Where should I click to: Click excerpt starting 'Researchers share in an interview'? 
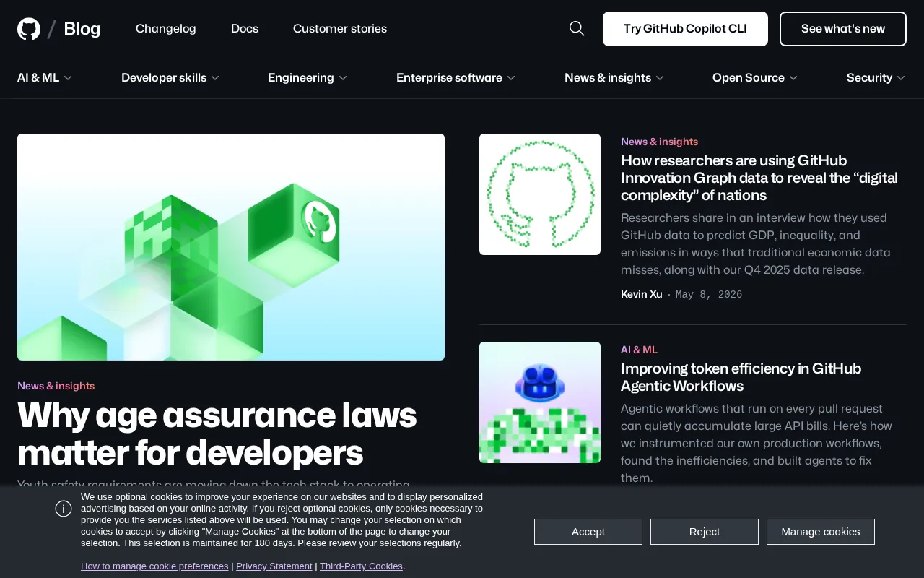point(756,243)
